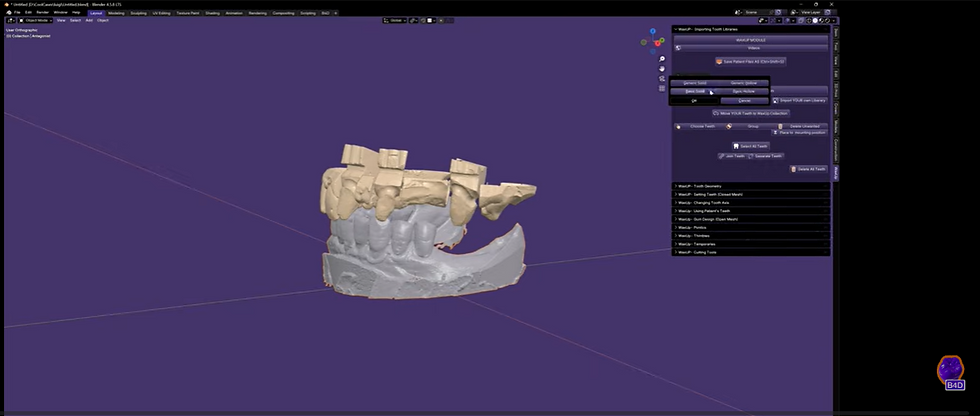Viewport: 980px width, 416px height.
Task: Click the blue Z axis gizmo ball
Action: coord(652,31)
